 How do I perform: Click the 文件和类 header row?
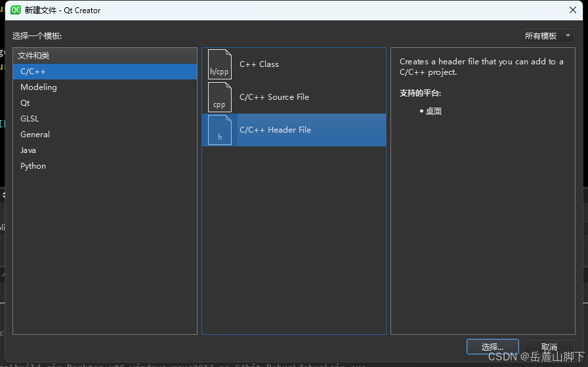[x=105, y=56]
